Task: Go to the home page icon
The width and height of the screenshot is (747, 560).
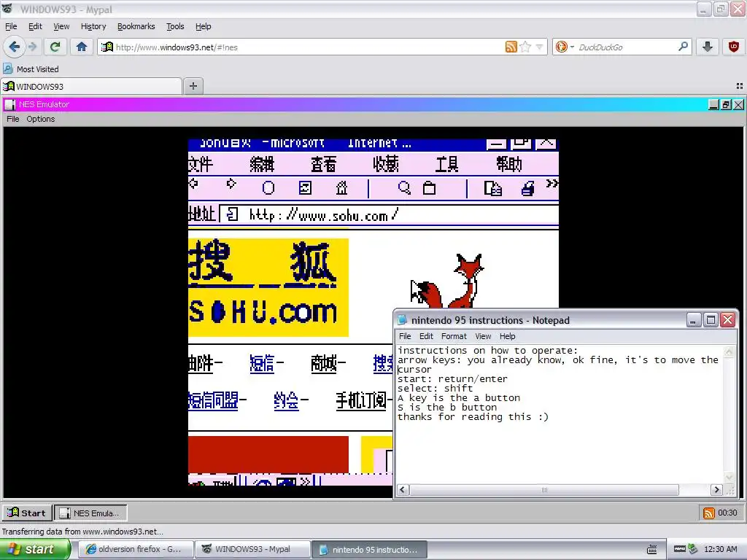Action: [82, 47]
